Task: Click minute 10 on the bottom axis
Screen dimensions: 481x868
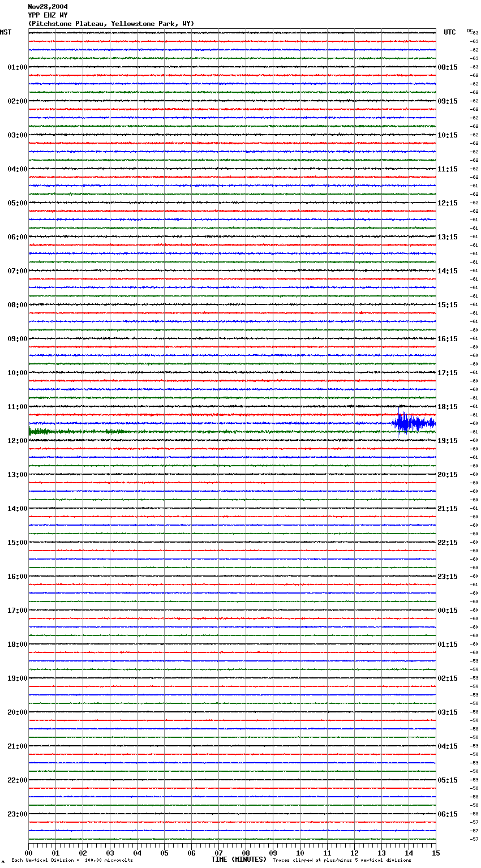Action: (x=300, y=853)
